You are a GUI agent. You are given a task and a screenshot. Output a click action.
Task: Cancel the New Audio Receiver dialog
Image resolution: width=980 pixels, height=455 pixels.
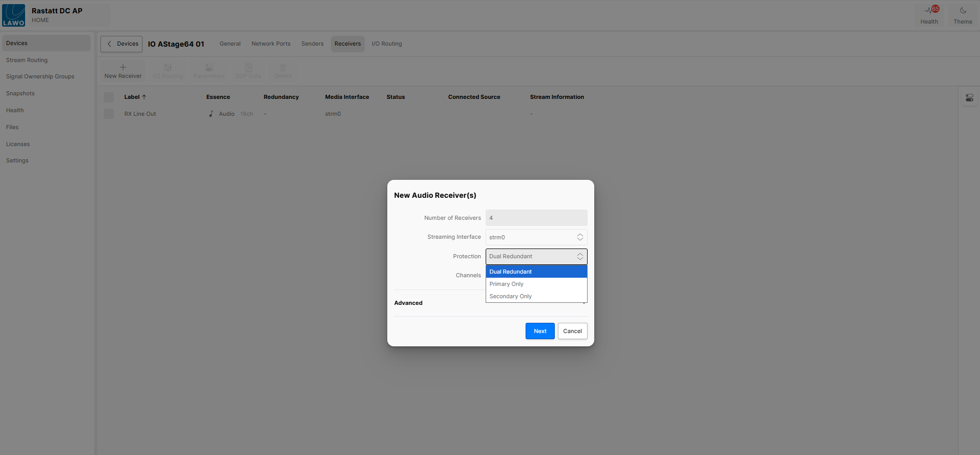[572, 331]
